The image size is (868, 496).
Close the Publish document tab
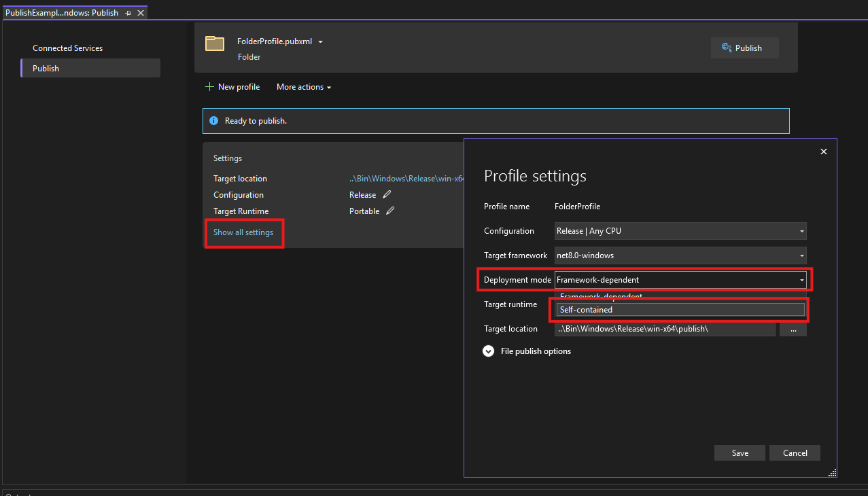(x=140, y=13)
